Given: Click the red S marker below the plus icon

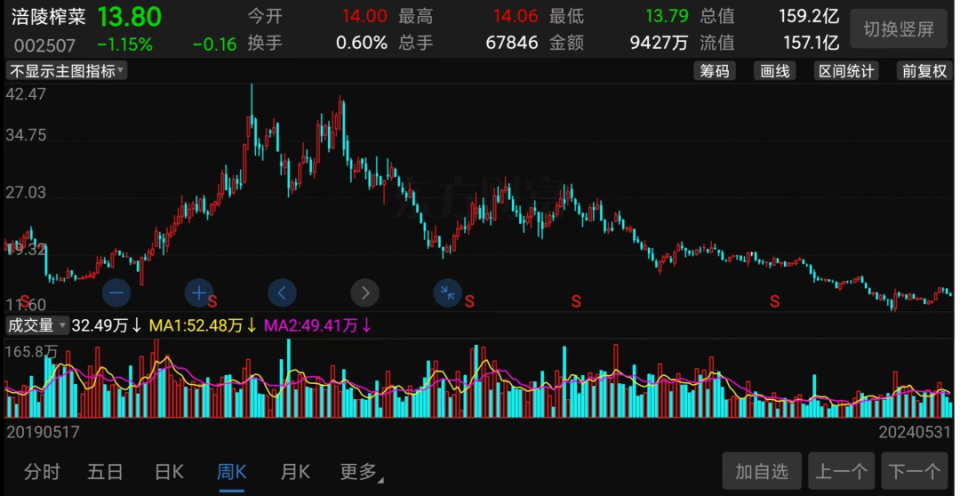Looking at the screenshot, I should click(x=212, y=301).
